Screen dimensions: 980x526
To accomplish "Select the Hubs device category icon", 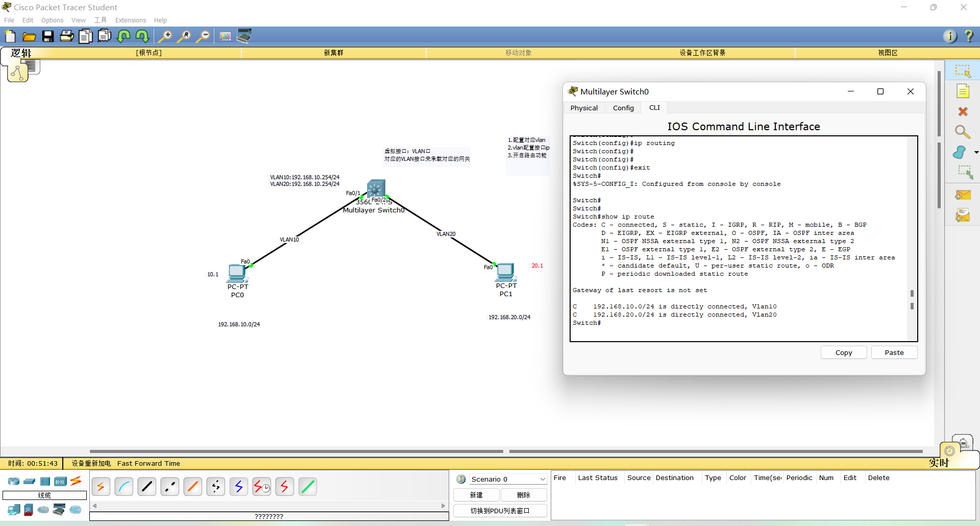I will [x=45, y=481].
